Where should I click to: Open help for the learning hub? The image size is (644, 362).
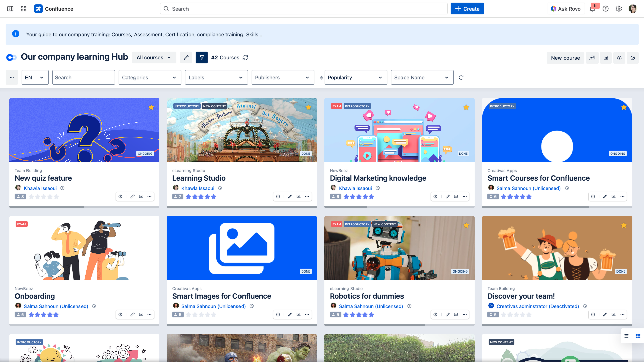coord(633,58)
